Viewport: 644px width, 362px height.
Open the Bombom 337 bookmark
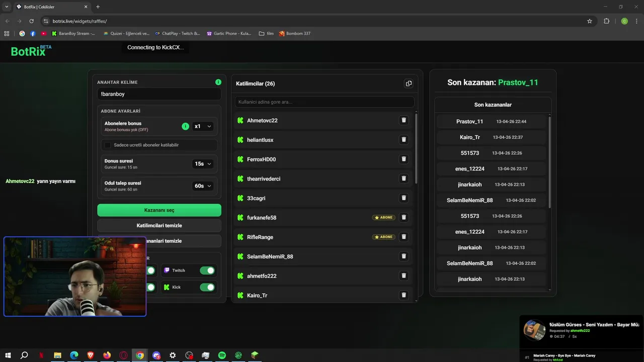295,34
